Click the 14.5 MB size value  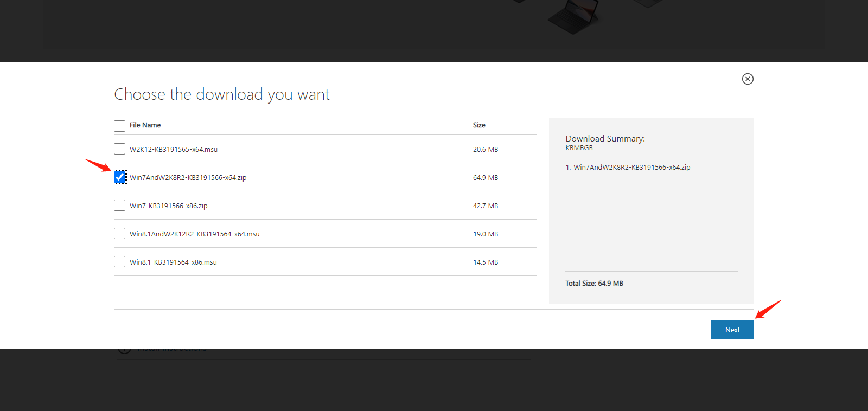[486, 262]
